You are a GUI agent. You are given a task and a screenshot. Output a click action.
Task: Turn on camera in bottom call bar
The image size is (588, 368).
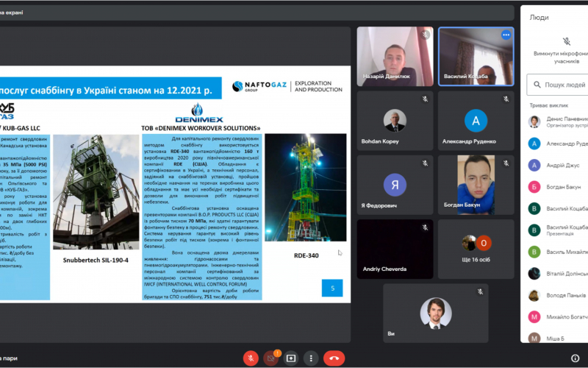tap(270, 358)
